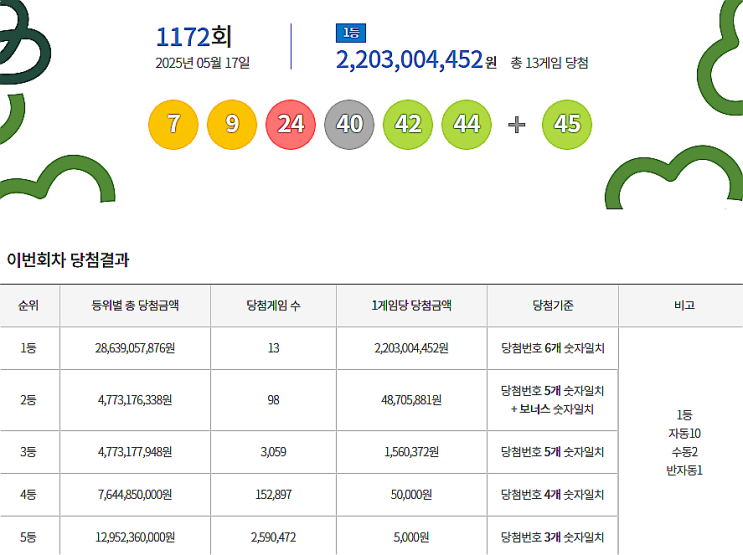Screen dimensions: 743x555
Task: Click the 3등 criteria 당첨번호 5개 숫자일치
Action: [553, 452]
